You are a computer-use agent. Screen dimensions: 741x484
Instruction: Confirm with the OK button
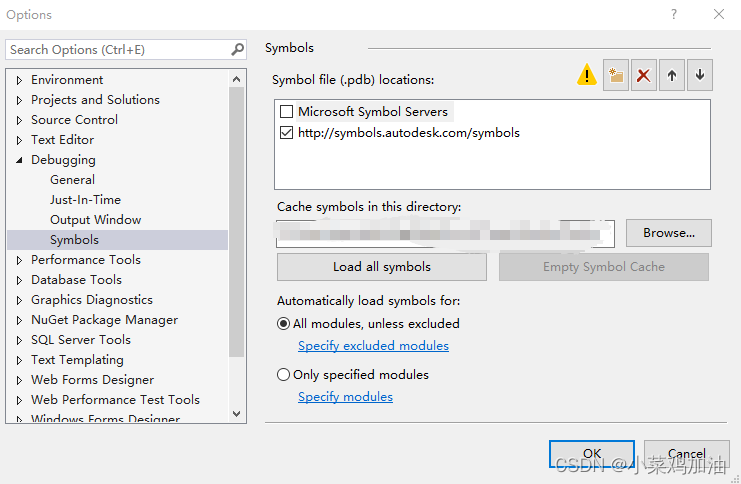tap(592, 454)
